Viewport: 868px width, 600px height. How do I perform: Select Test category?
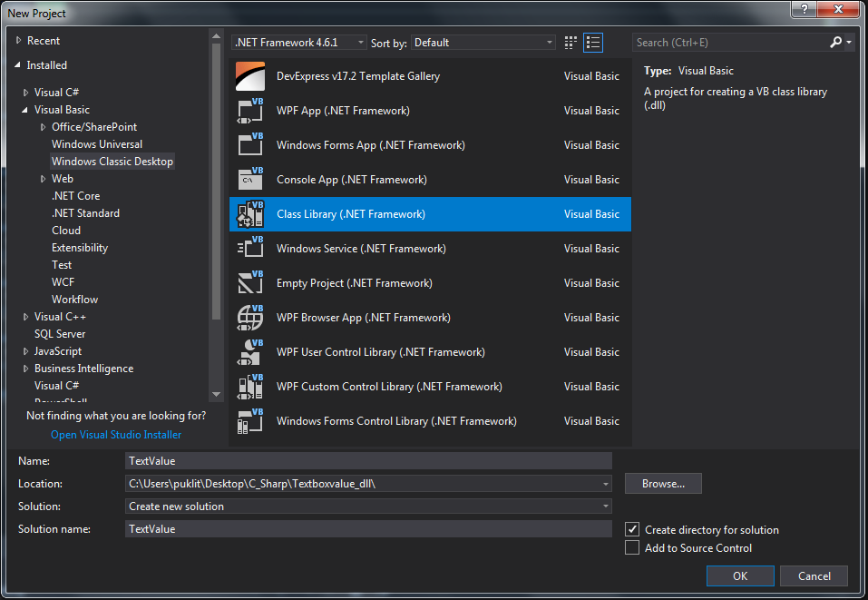(x=62, y=265)
